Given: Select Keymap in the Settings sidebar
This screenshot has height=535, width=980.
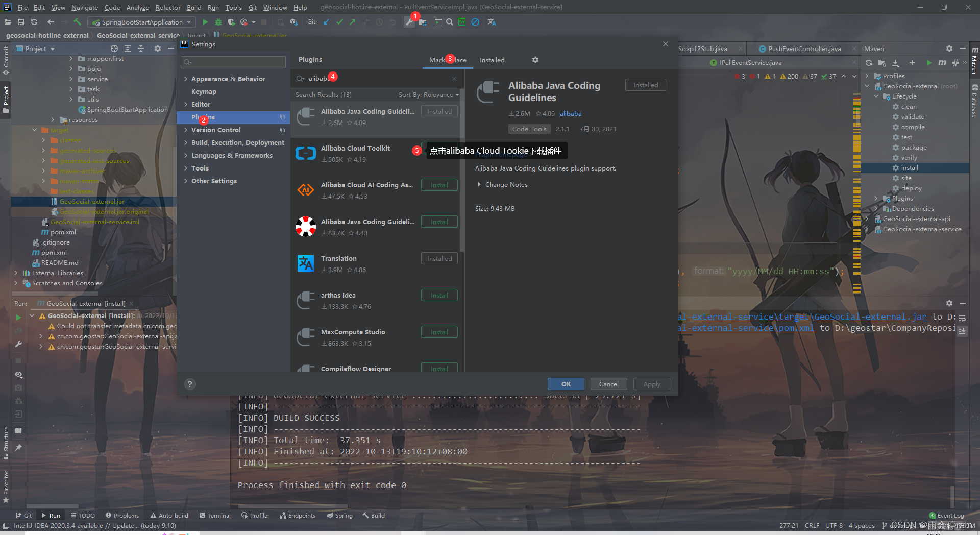Looking at the screenshot, I should pos(204,91).
